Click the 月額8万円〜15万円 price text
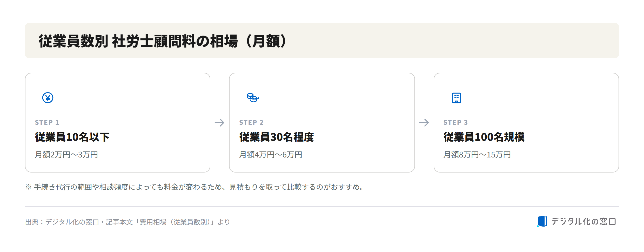This screenshot has height=252, width=644. 477,155
